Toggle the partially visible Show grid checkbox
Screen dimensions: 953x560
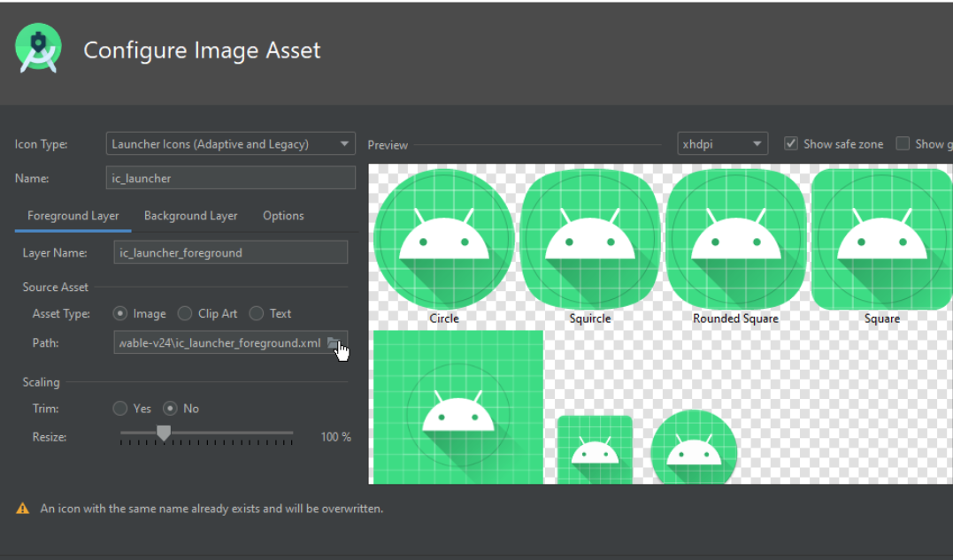903,144
